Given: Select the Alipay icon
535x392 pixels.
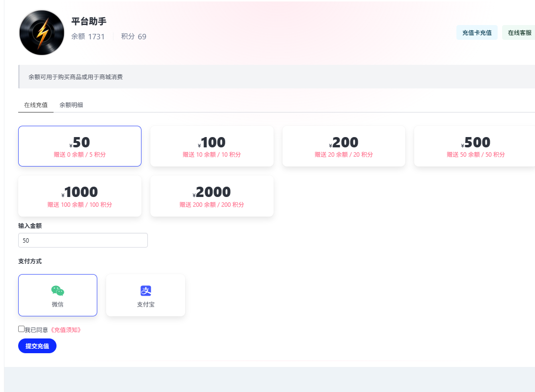Looking at the screenshot, I should click(145, 291).
